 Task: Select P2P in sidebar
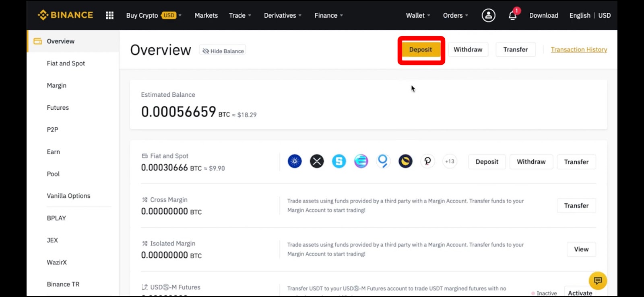(x=53, y=129)
